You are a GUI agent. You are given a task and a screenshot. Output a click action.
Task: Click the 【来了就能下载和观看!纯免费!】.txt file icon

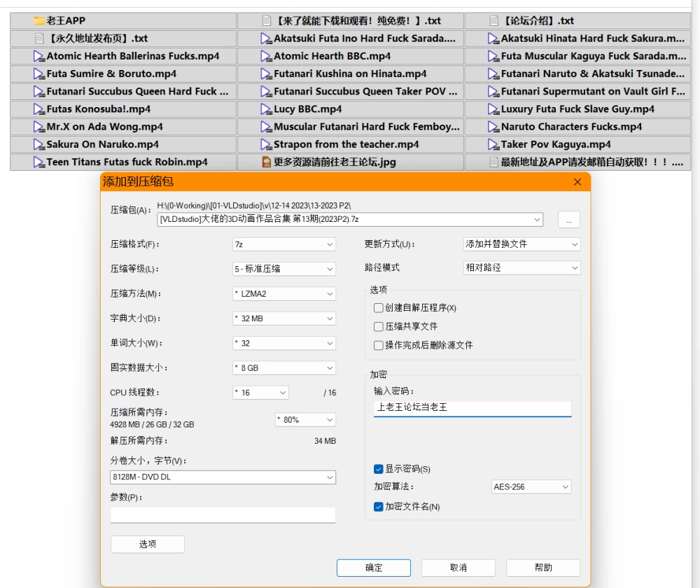267,20
